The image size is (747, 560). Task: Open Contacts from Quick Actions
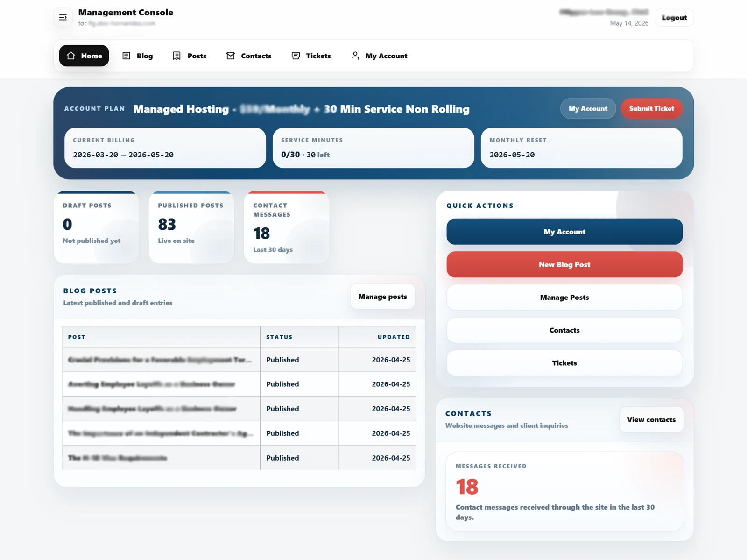[564, 330]
